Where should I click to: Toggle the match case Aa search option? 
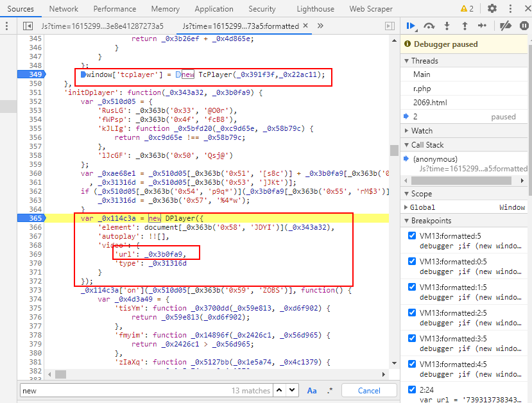point(312,390)
